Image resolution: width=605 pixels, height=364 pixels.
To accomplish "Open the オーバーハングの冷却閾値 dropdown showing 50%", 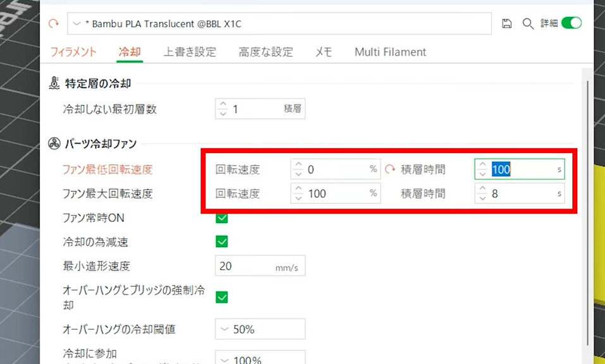I will (x=259, y=329).
